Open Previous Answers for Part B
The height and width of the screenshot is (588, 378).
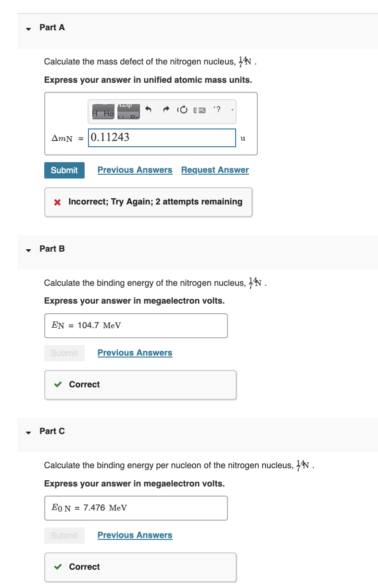pyautogui.click(x=135, y=353)
